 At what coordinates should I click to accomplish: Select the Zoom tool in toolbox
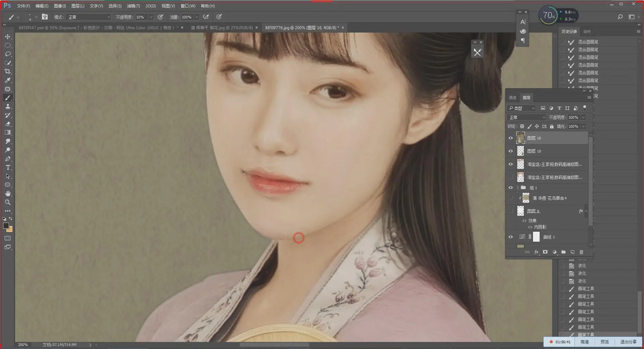point(8,202)
